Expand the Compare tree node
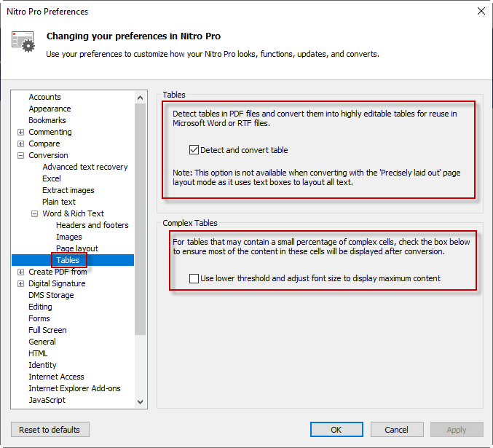Viewport: 493px width, 448px height. tap(20, 144)
